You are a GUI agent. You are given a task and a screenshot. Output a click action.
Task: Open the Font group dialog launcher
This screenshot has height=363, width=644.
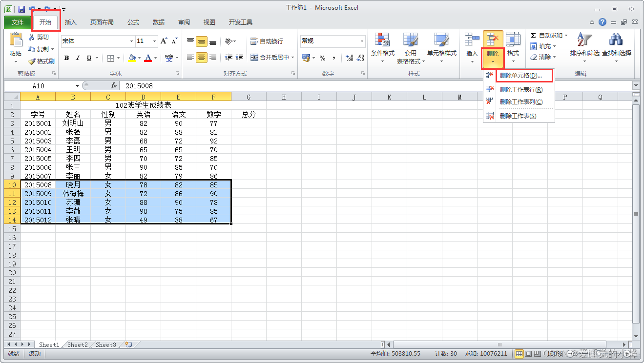coord(177,73)
